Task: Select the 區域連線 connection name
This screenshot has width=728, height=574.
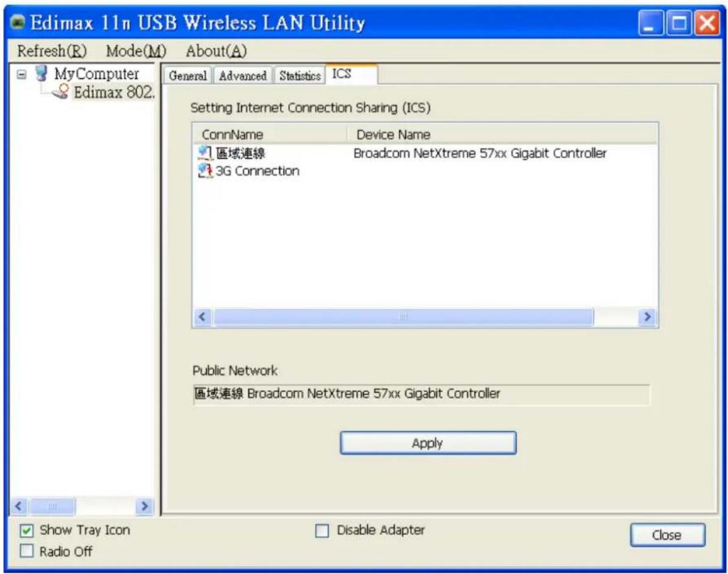Action: click(240, 153)
